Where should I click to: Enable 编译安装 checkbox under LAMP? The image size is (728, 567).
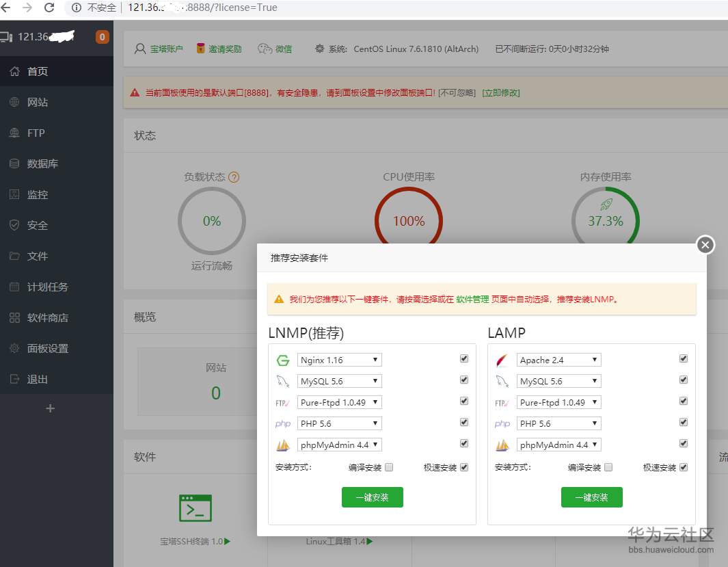[x=608, y=467]
